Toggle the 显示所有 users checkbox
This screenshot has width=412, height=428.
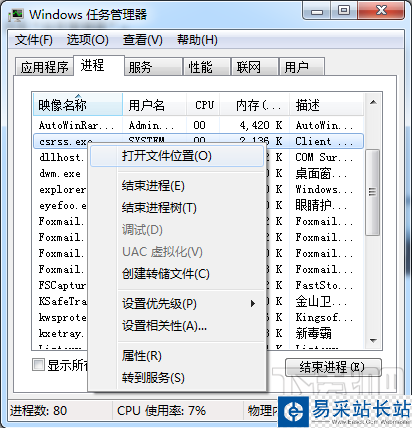[38, 364]
